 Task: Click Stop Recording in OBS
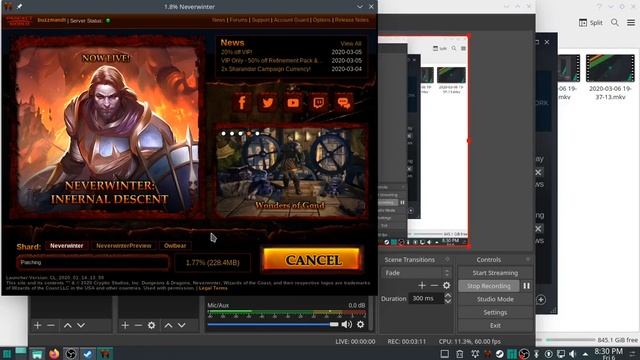click(x=489, y=286)
